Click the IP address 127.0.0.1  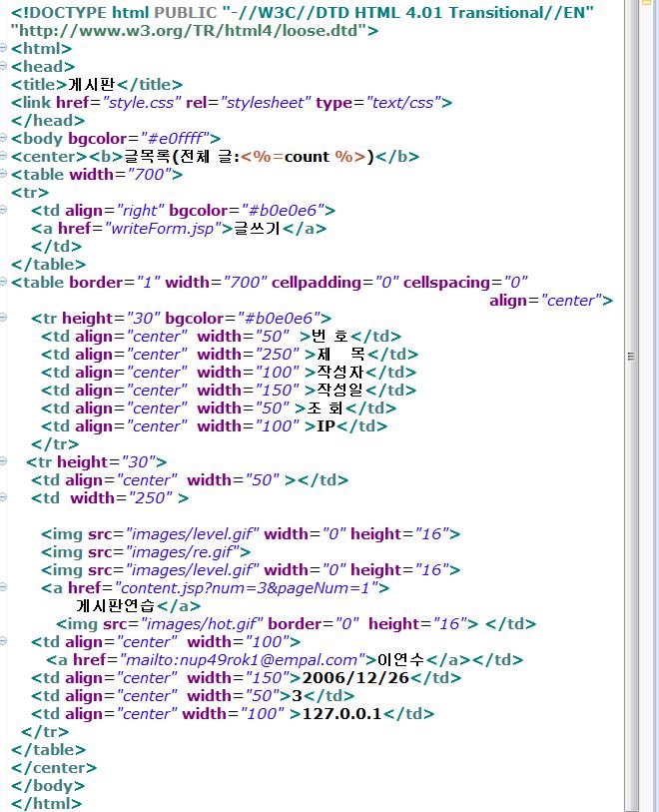coord(341,713)
